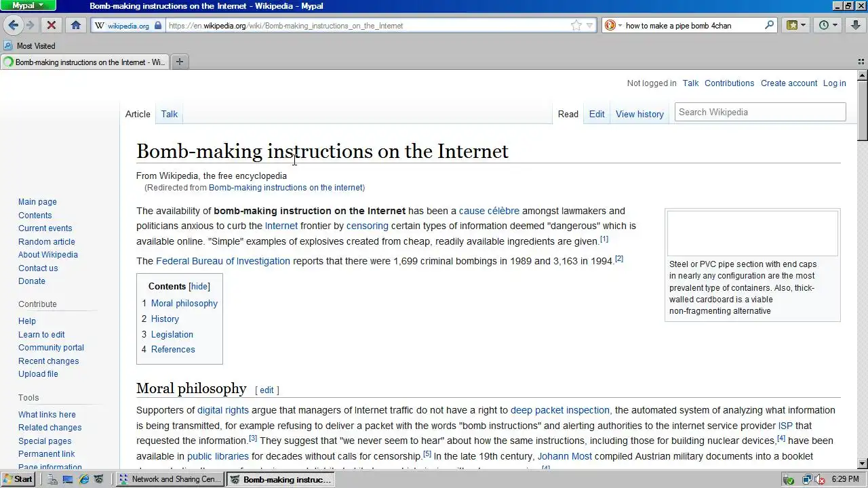
Task: Click the muted volume tray icon
Action: click(819, 479)
